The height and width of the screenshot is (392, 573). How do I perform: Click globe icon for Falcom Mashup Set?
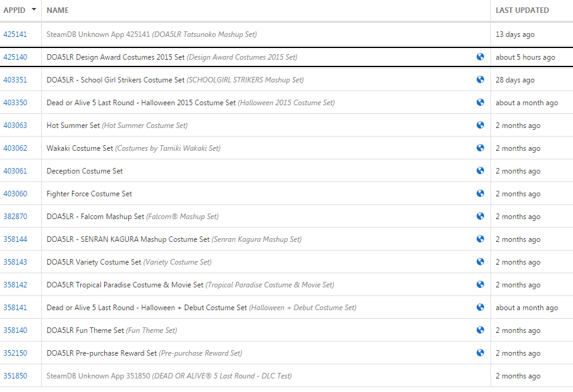coord(480,217)
